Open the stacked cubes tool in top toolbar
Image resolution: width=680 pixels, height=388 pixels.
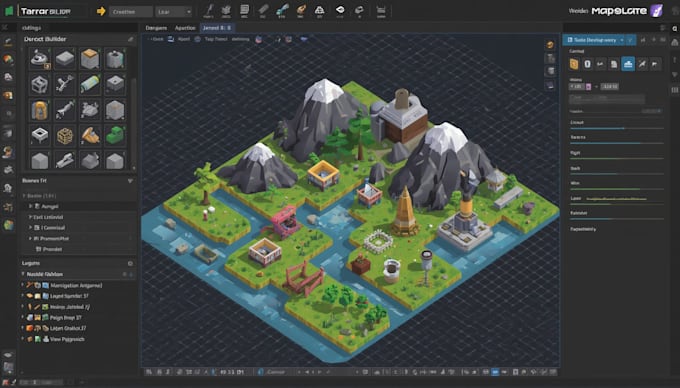tap(226, 11)
